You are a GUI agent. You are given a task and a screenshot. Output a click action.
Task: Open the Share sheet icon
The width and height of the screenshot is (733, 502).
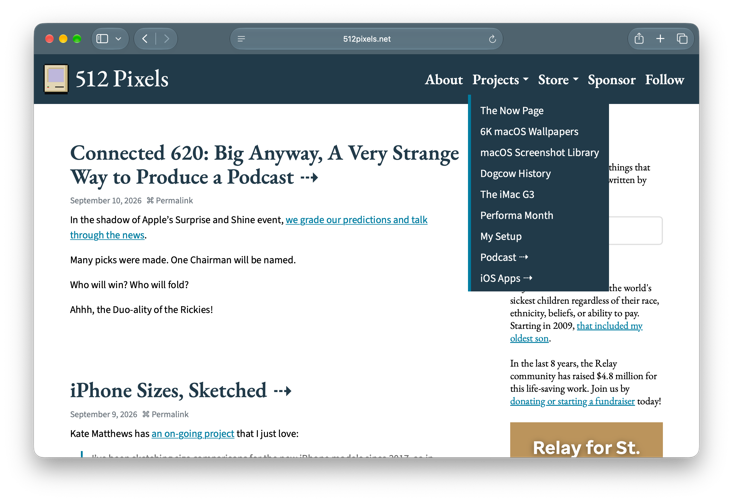[x=639, y=39]
